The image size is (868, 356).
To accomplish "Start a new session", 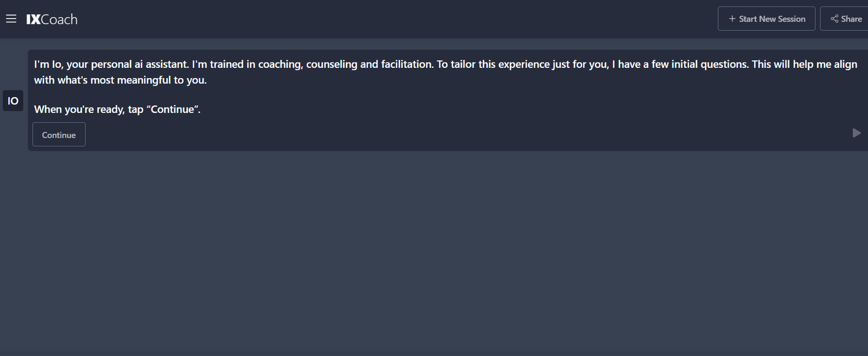I will (x=766, y=19).
